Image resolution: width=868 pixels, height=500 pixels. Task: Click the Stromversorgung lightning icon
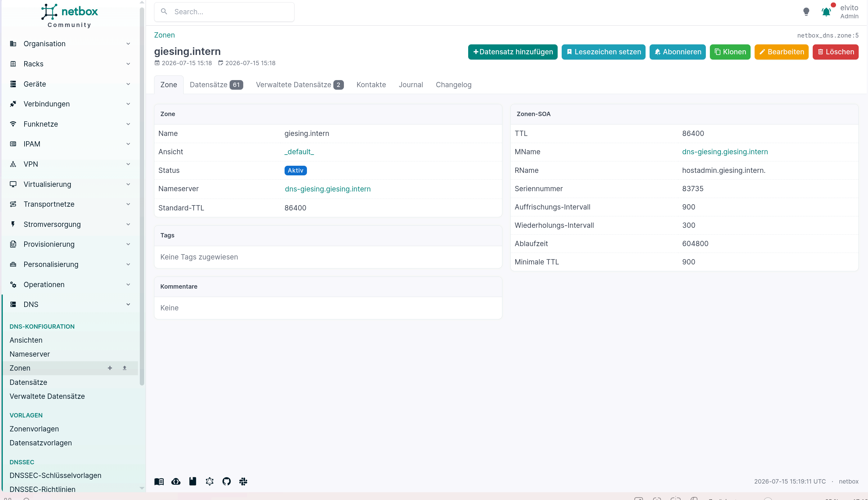[13, 224]
